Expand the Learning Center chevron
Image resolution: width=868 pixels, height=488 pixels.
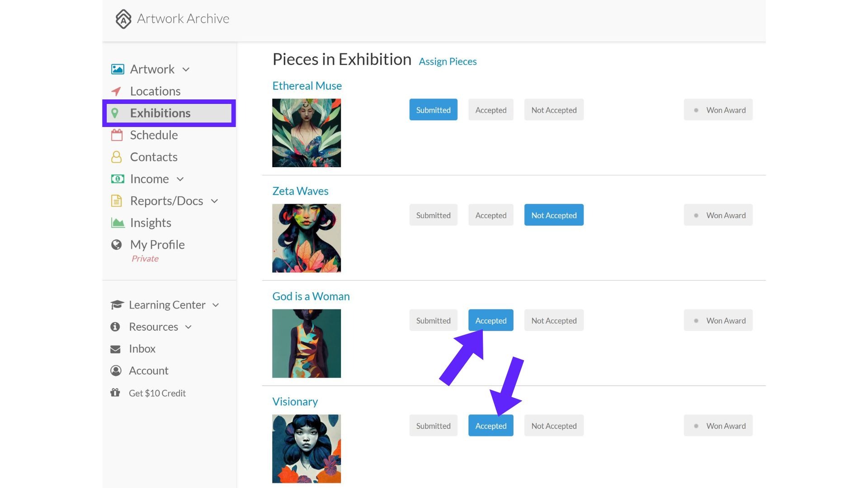216,305
